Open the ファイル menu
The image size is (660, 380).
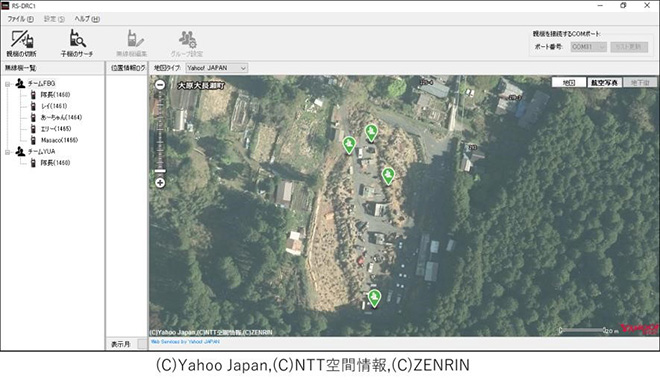[20, 19]
